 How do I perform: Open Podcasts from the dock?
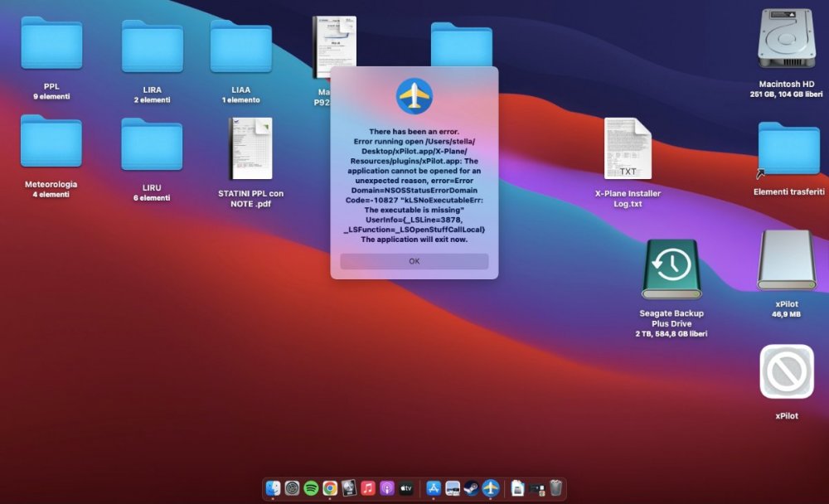[x=386, y=488]
